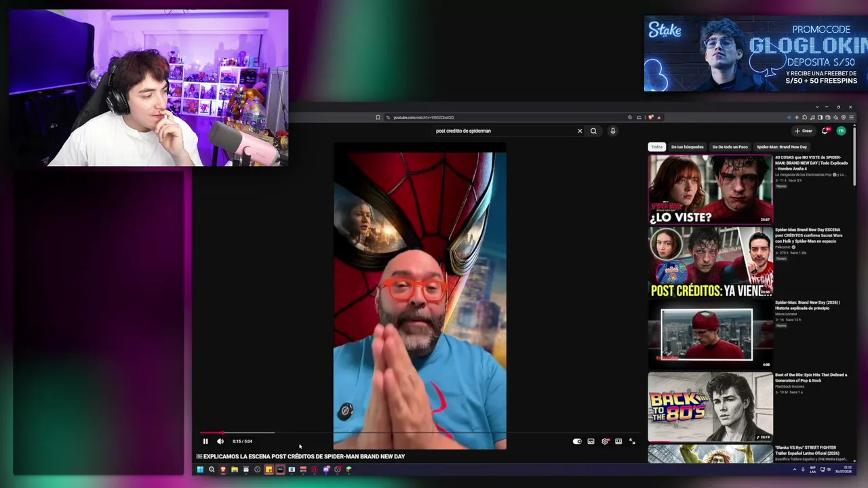Open the browser tab list chevron

(816, 107)
